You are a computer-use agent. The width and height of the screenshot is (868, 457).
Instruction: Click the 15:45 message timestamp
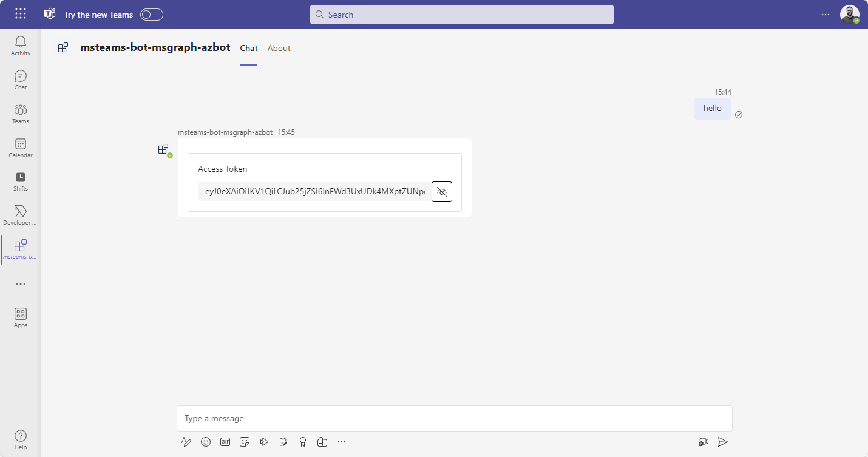coord(287,132)
